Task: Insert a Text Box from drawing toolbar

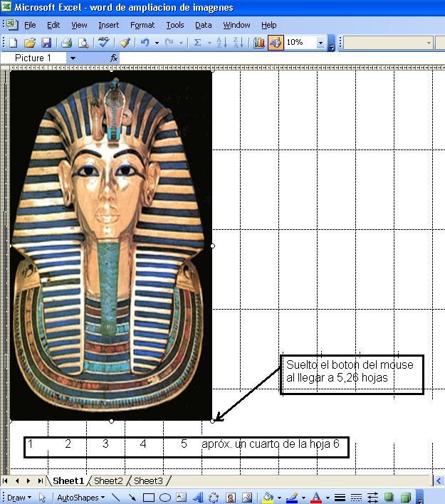Action: point(182,498)
